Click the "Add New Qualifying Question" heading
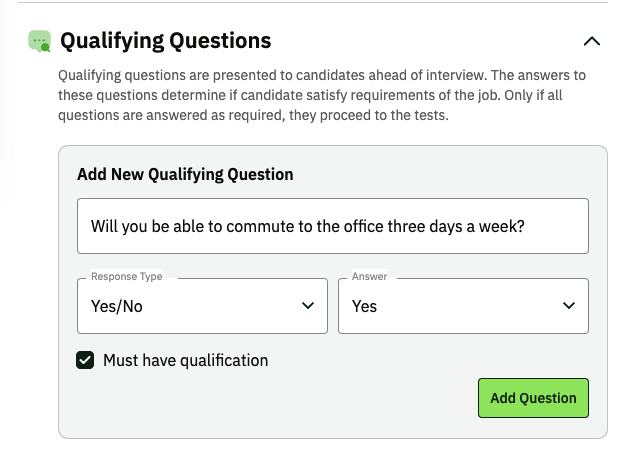Screen dimensions: 628x462 tap(185, 174)
